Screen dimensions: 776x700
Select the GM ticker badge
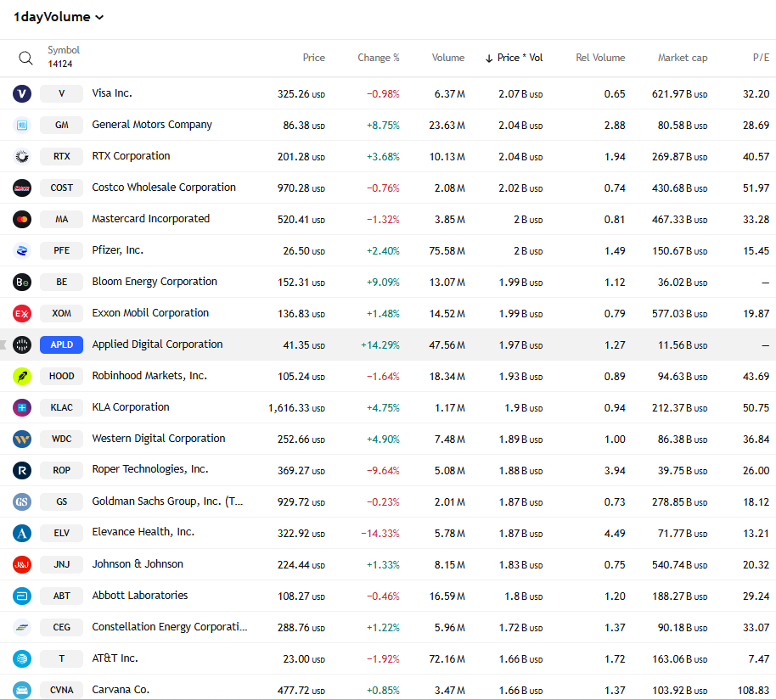pyautogui.click(x=61, y=126)
